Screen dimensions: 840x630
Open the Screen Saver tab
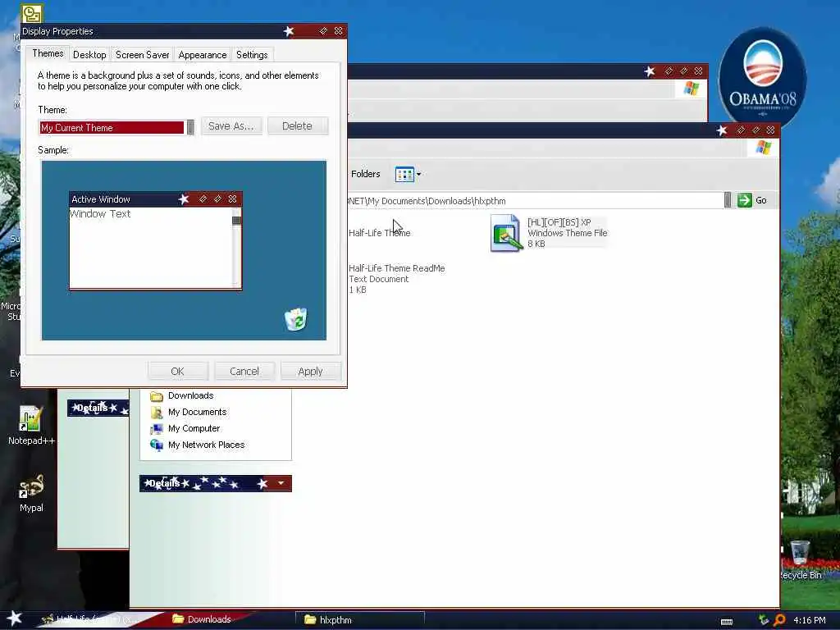coord(143,55)
